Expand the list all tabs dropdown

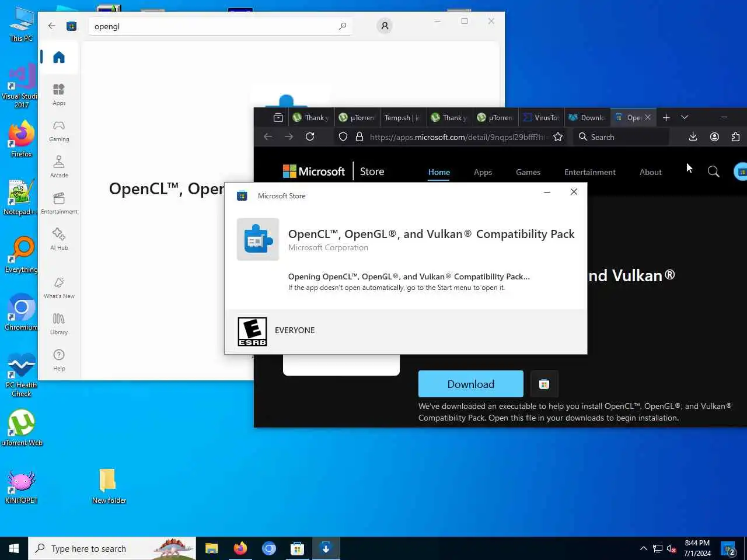coord(685,117)
